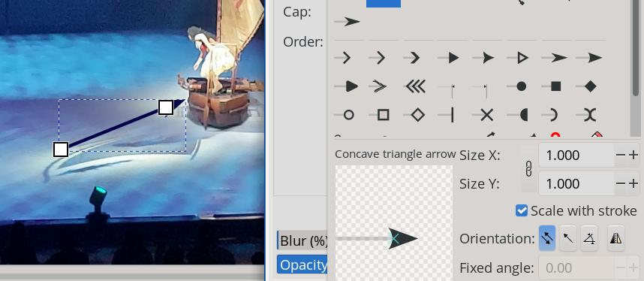The image size is (644, 281).
Task: Select the double-line open arrow marker
Action: coord(381,86)
